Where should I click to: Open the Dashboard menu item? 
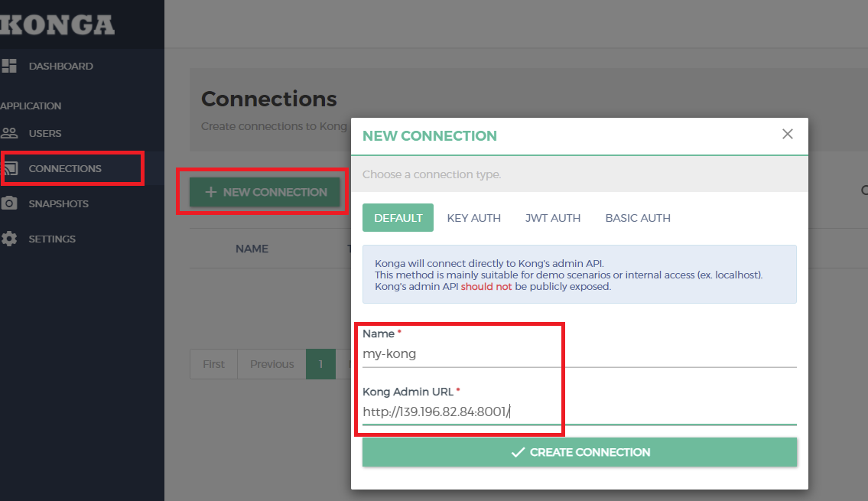[61, 67]
